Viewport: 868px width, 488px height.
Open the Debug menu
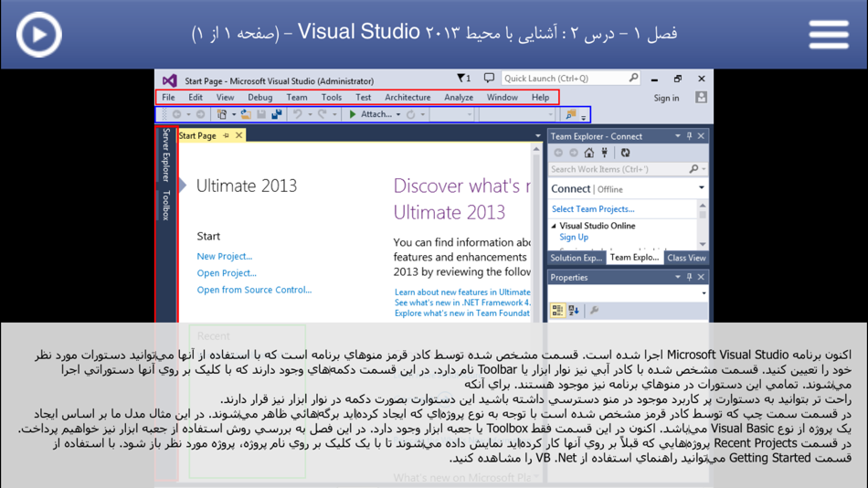coord(259,98)
